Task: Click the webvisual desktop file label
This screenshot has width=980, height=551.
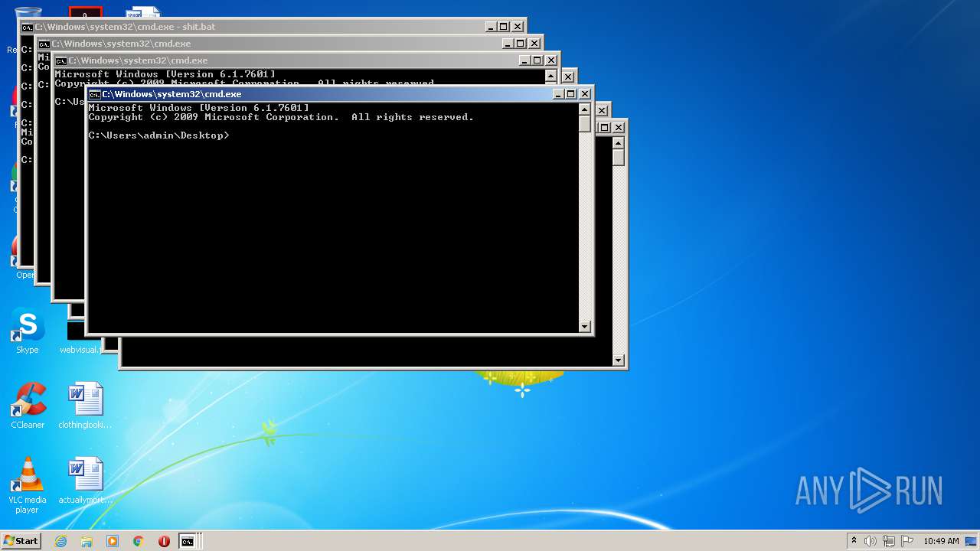Action: [79, 350]
